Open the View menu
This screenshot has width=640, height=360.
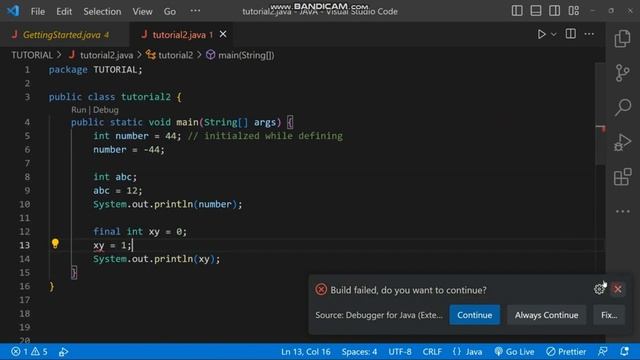click(x=142, y=11)
